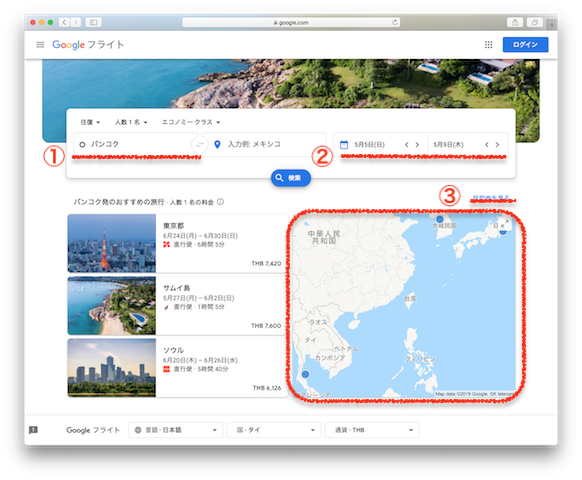Open a new Safari tab
The height and width of the screenshot is (480, 582).
click(x=552, y=25)
